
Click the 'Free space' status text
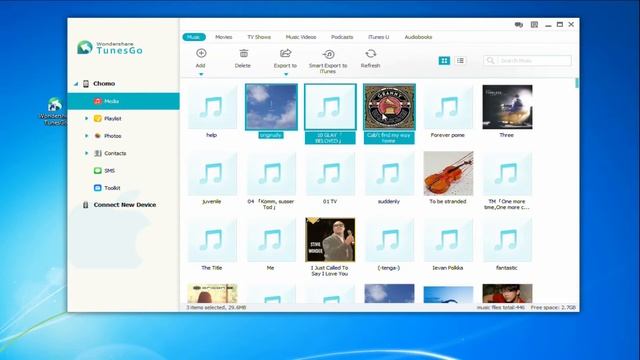coord(553,307)
